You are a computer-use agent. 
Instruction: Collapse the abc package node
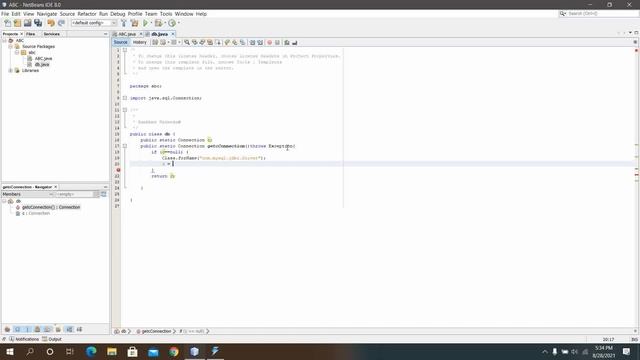tap(17, 53)
